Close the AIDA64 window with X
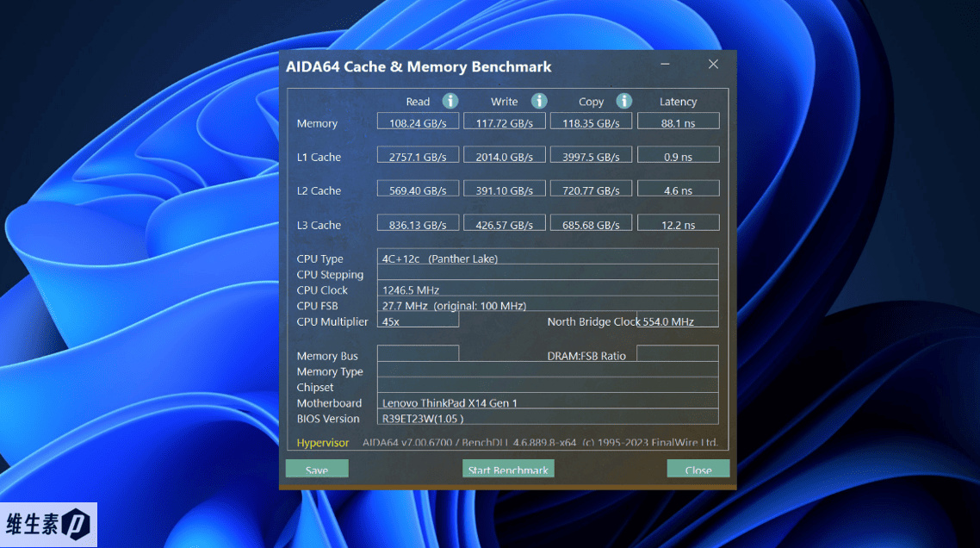Screen dimensions: 980x548 (x=713, y=64)
